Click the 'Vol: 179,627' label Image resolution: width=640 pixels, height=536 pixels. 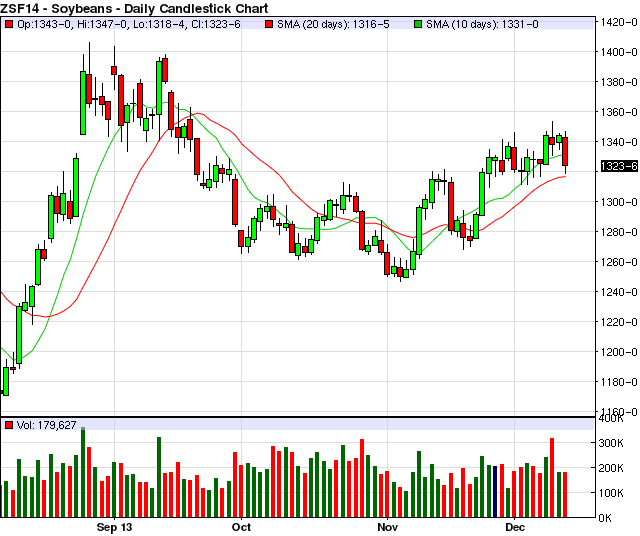(47, 425)
